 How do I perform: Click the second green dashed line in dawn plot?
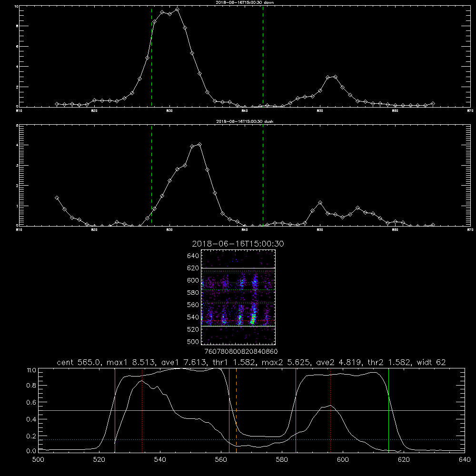coord(263,56)
